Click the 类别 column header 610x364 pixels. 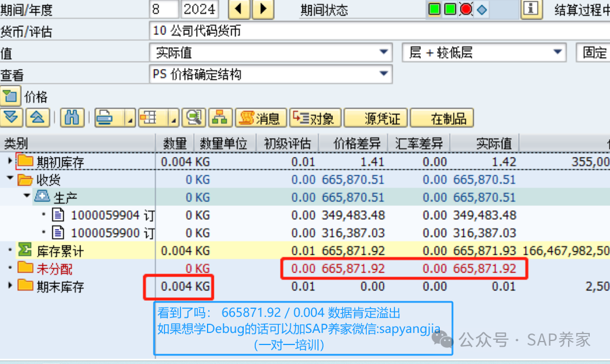[78, 144]
